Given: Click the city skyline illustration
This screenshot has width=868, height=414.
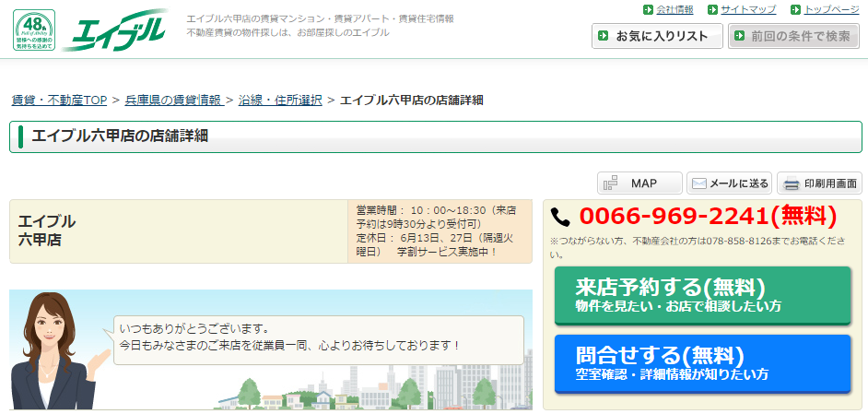Looking at the screenshot, I should point(374,380).
